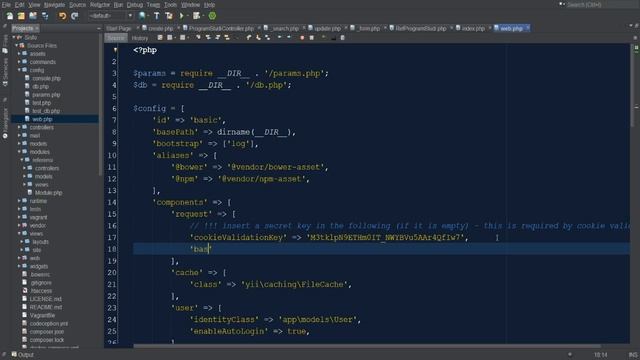
Task: Open the Output panel in status bar
Action: [23, 355]
